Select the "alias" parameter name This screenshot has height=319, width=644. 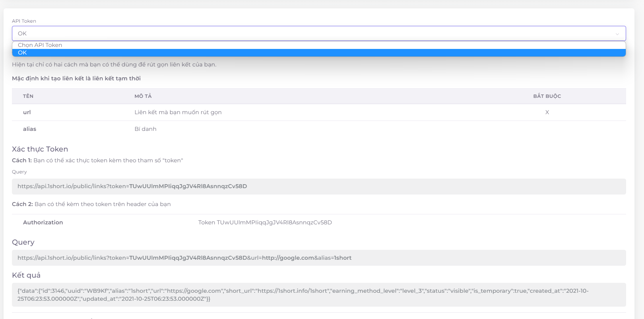(29, 129)
